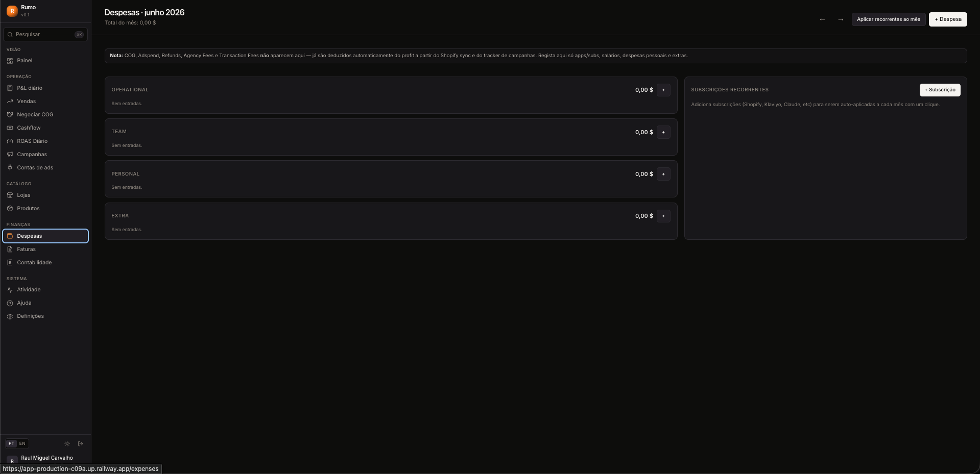The height and width of the screenshot is (474, 980).
Task: Click the search magnifier icon
Action: tap(10, 35)
